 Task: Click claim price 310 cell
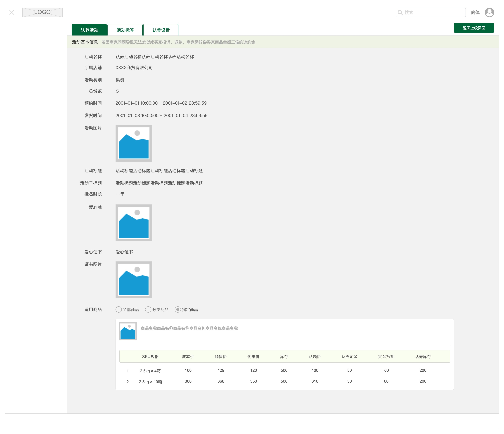point(315,381)
